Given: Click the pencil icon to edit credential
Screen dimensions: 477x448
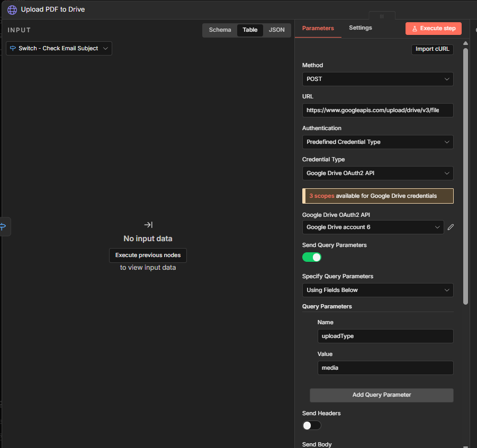Looking at the screenshot, I should (x=451, y=227).
